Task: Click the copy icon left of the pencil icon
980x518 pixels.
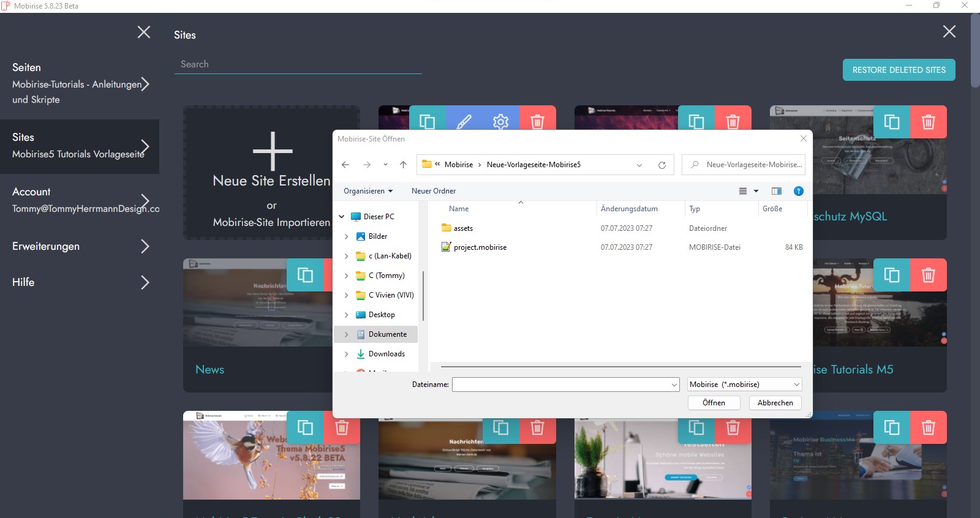Action: coord(428,121)
